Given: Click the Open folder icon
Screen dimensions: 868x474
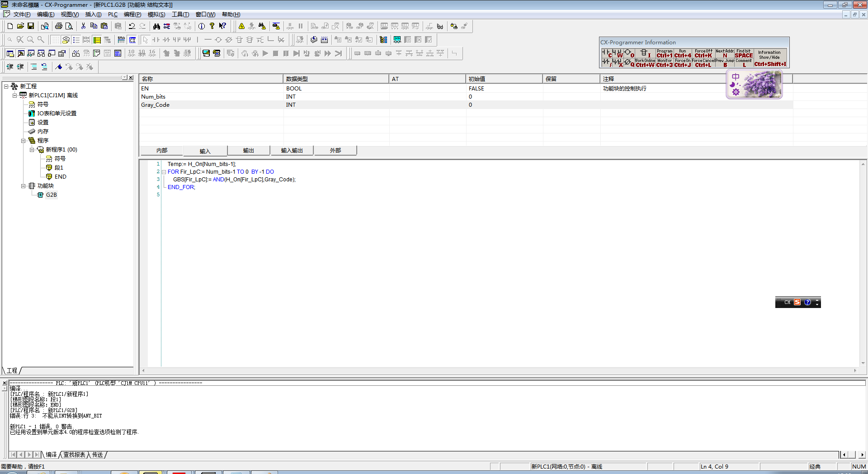Looking at the screenshot, I should point(20,26).
